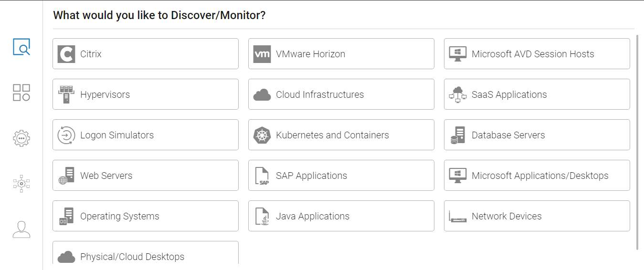Click the Database Servers icon
This screenshot has height=270, width=644.
click(x=458, y=135)
